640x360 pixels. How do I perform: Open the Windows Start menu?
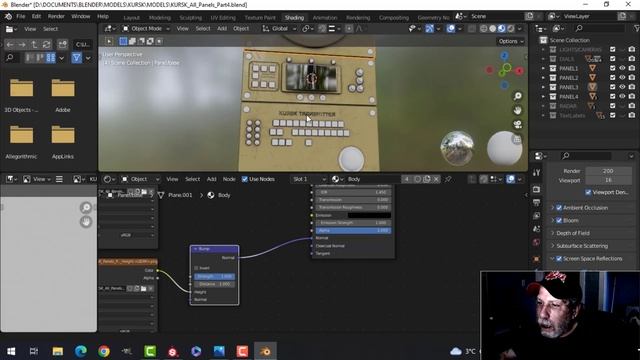pyautogui.click(x=11, y=351)
